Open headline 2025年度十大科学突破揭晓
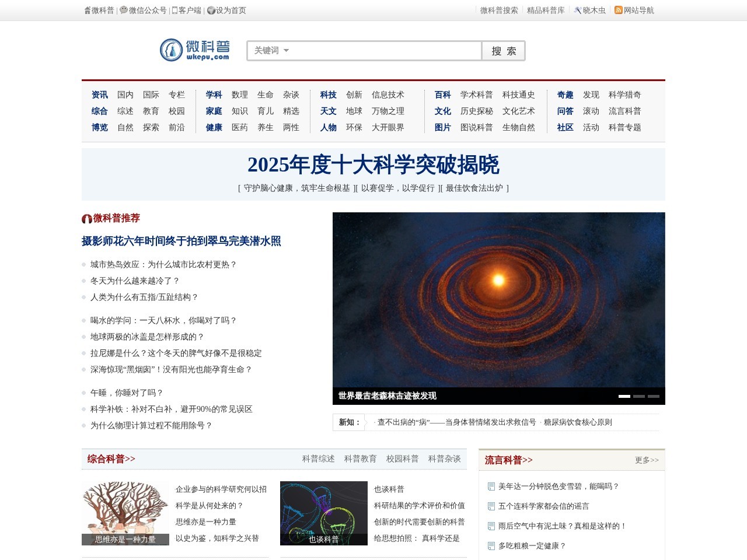This screenshot has width=747, height=560. click(x=373, y=164)
